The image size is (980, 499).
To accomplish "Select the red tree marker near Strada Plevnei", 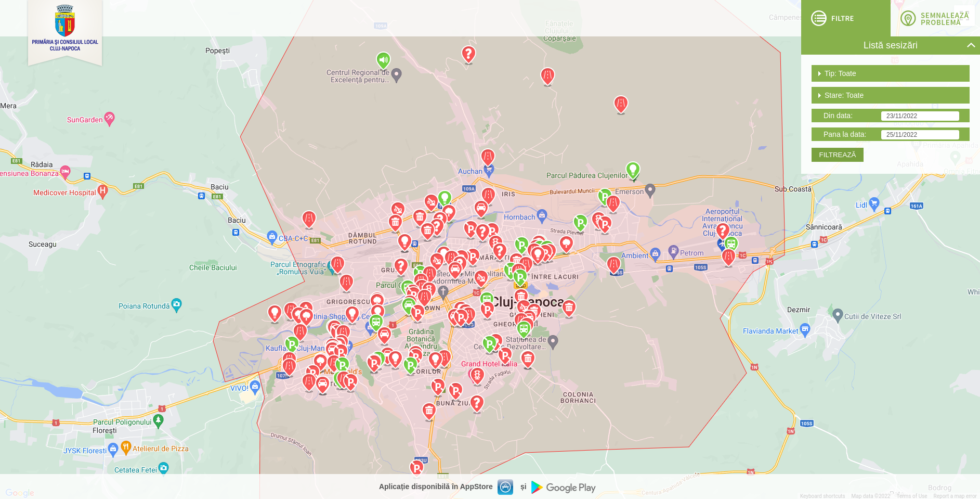I will (x=566, y=243).
